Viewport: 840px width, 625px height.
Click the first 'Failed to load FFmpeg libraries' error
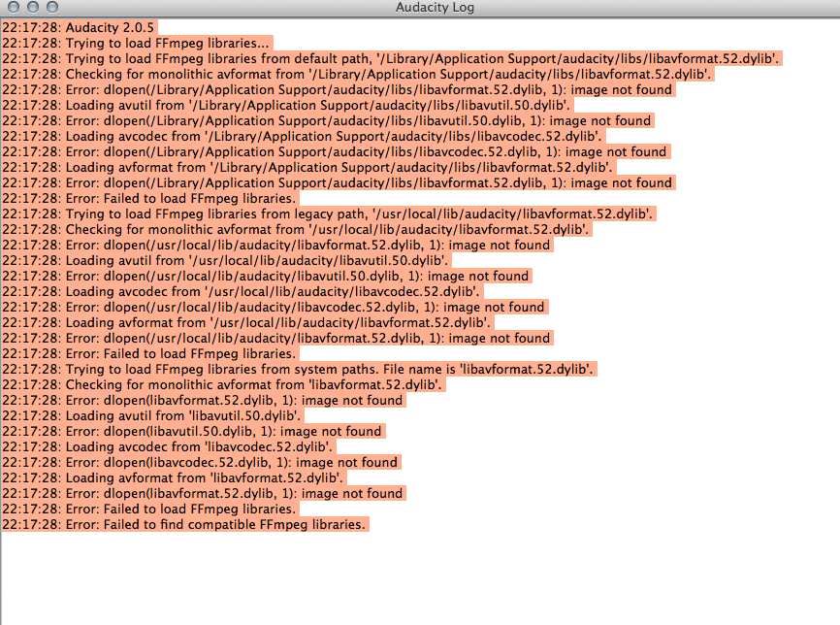(x=175, y=198)
